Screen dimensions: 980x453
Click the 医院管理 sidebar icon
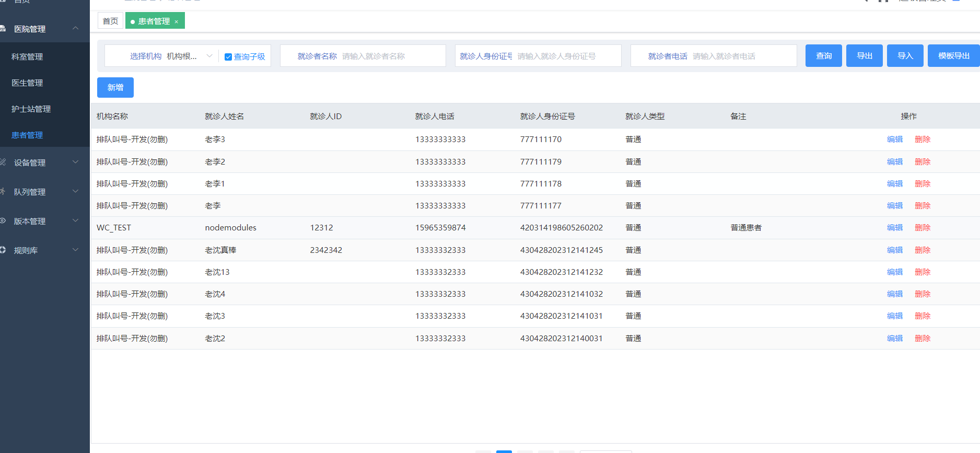[3, 29]
